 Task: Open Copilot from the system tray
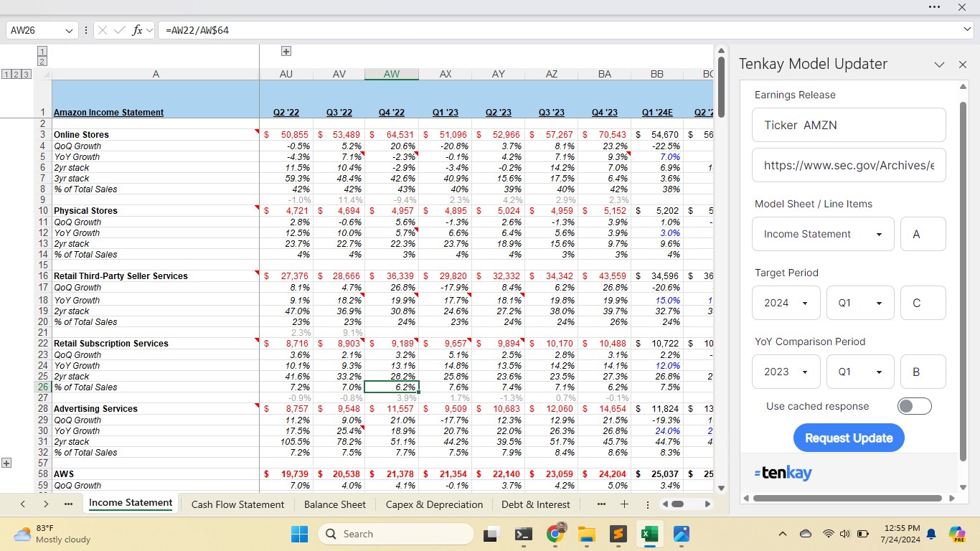tap(957, 534)
